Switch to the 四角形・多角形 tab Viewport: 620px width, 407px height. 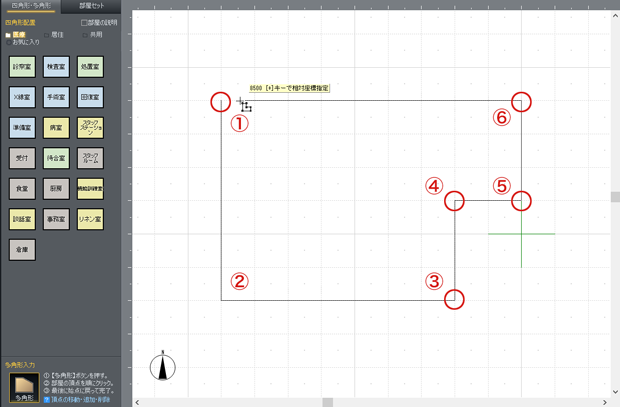(30, 6)
